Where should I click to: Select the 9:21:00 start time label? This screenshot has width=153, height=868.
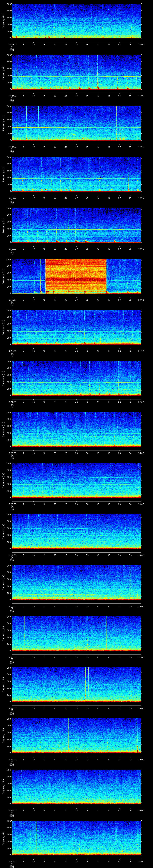12,402
